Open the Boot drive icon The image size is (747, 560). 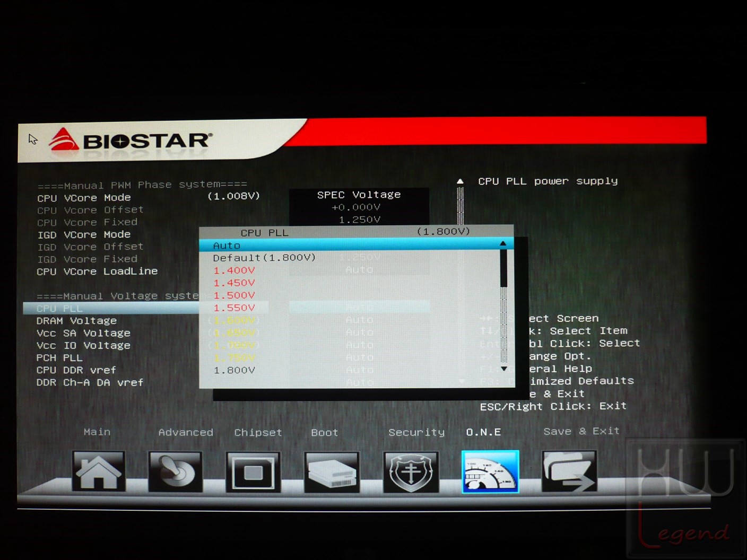coord(331,472)
